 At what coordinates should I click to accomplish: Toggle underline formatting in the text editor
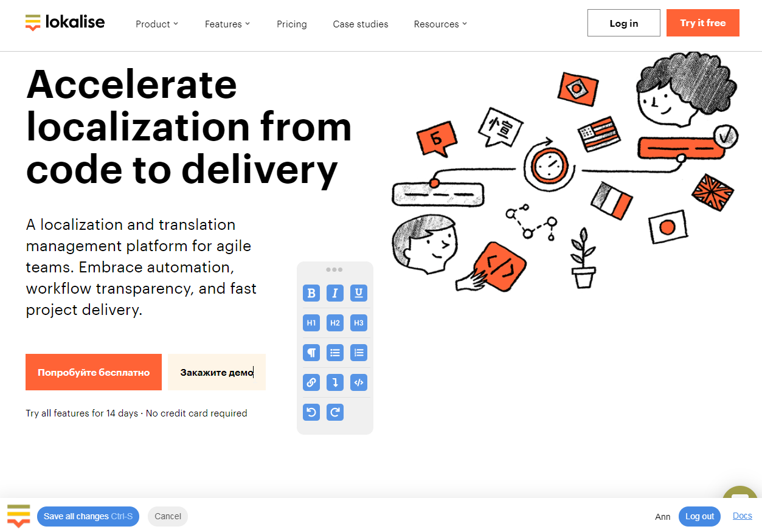(358, 292)
